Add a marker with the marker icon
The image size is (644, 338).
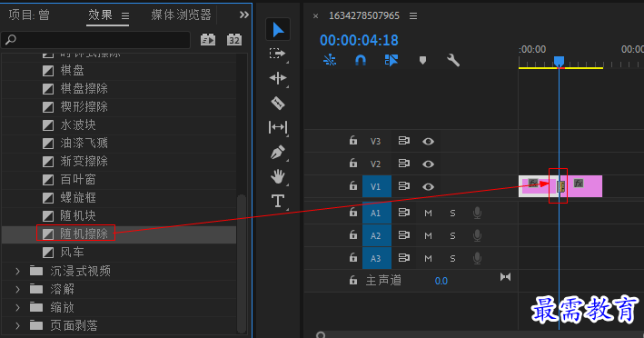point(422,60)
